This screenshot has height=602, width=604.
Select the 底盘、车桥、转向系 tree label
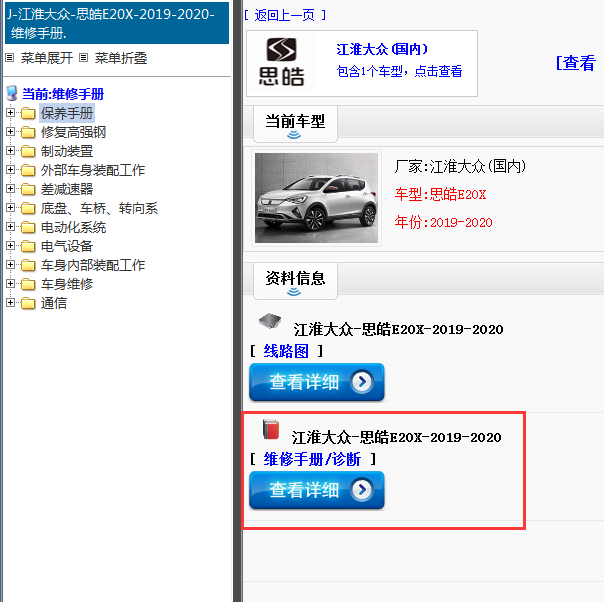pyautogui.click(x=99, y=208)
